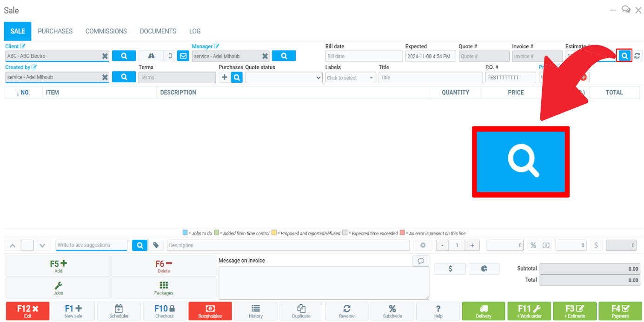Expand the Quote status dropdown
The image size is (644, 322).
[284, 78]
